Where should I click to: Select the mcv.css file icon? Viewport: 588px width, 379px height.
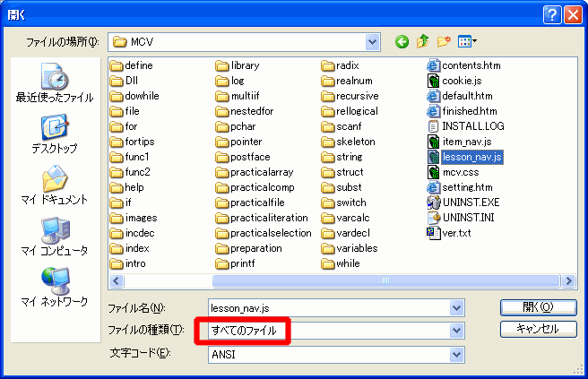point(433,172)
